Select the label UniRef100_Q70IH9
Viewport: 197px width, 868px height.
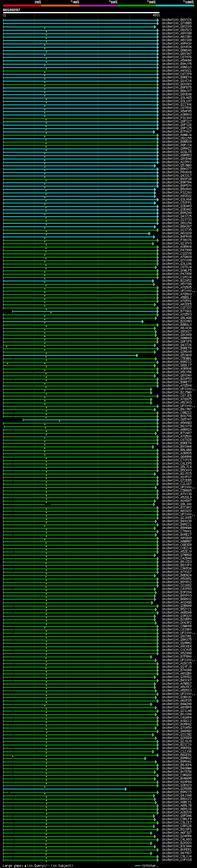177,260
